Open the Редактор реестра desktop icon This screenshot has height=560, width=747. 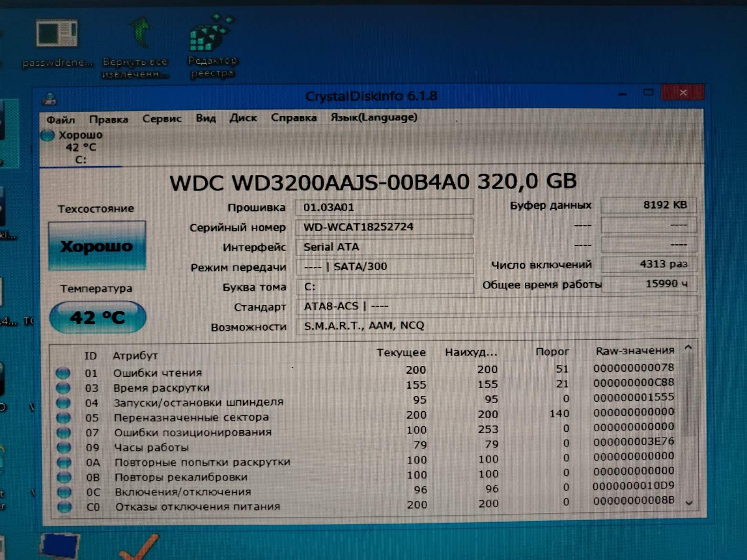click(212, 47)
